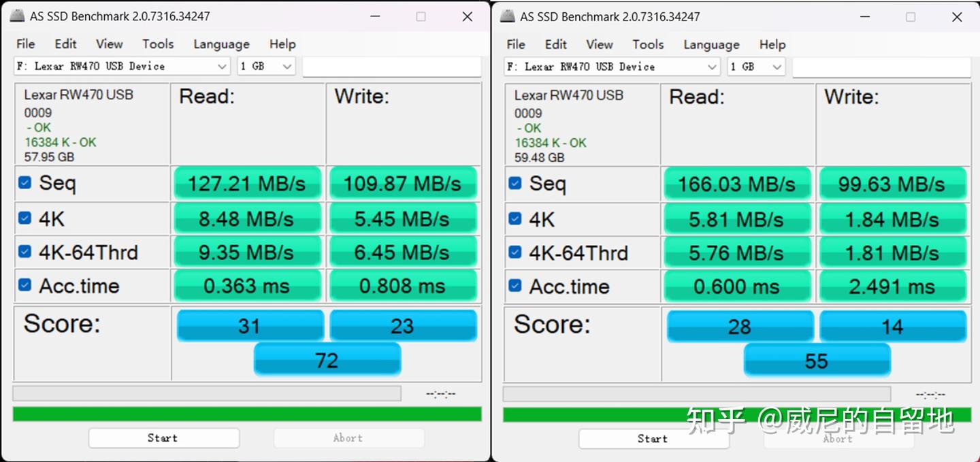Click Abort button in left window
This screenshot has width=980, height=462.
[348, 438]
